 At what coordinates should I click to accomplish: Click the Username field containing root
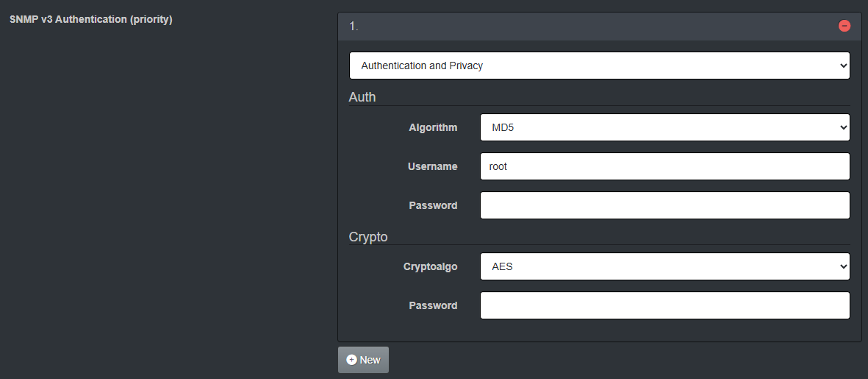click(665, 166)
